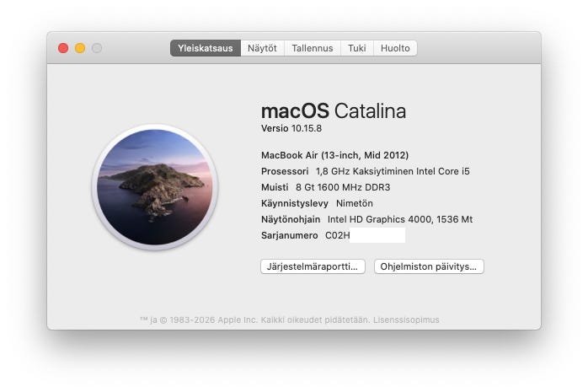The width and height of the screenshot is (588, 392).
Task: Click Versio 10.15.8 to reveal build
Action: coord(291,128)
